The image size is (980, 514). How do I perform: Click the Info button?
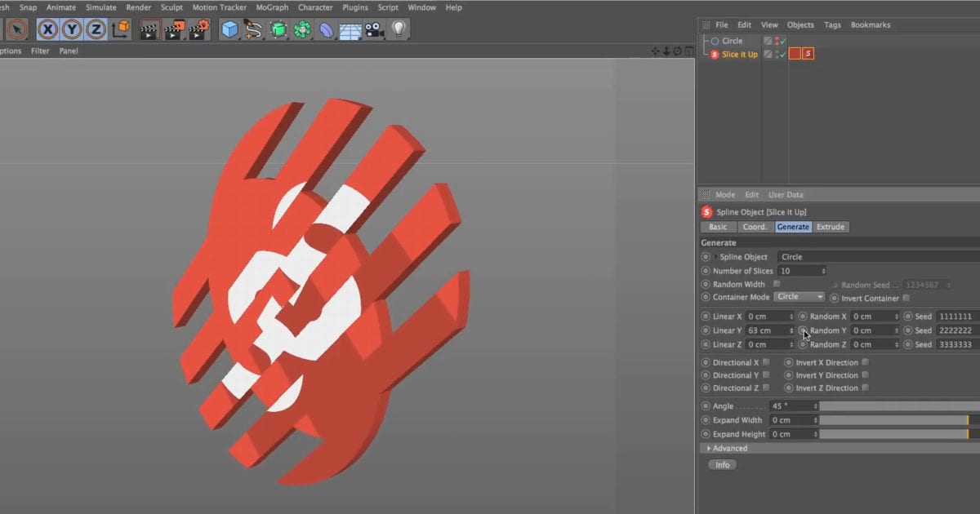pyautogui.click(x=722, y=464)
